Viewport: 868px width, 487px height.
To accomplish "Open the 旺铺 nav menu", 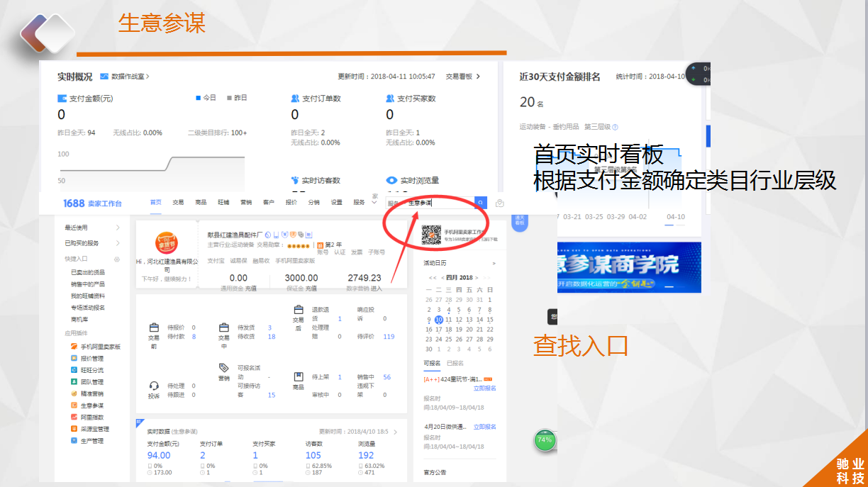I will point(223,203).
